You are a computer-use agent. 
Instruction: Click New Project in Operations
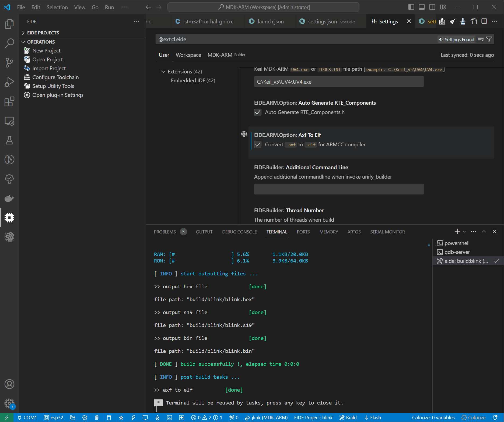tap(46, 51)
